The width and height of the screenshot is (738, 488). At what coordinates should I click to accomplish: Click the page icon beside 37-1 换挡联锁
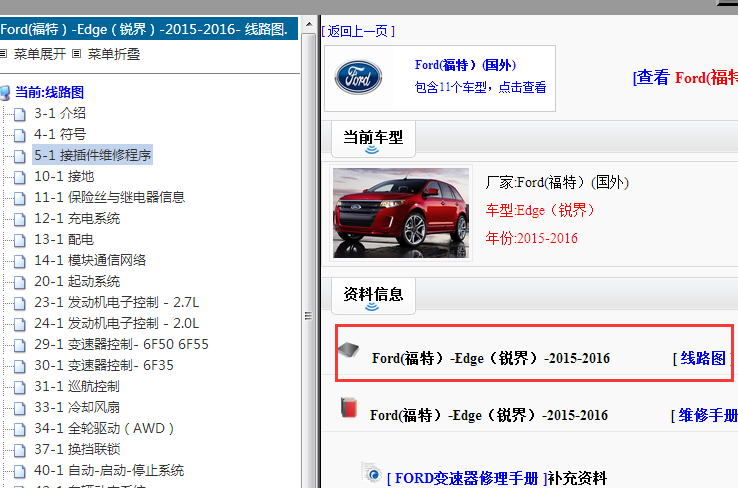tap(19, 450)
